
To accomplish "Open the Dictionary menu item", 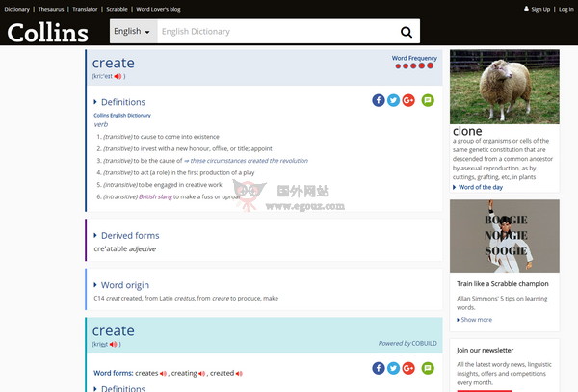I will (x=17, y=9).
